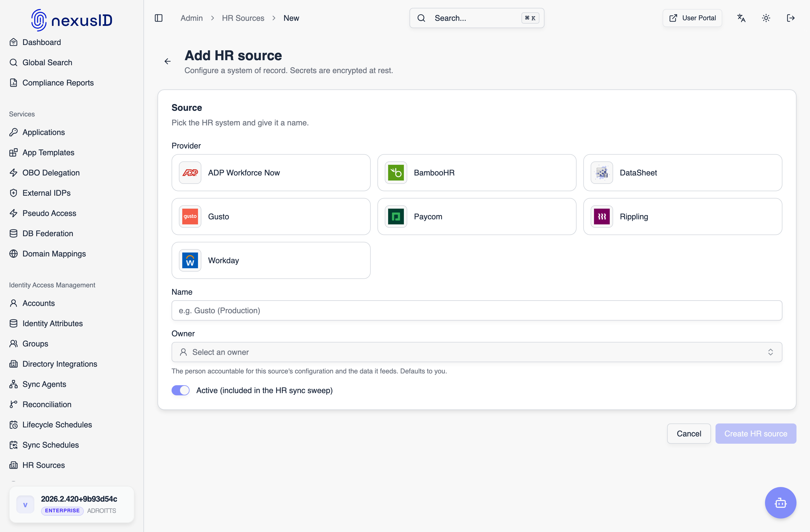Click the Cancel button
The width and height of the screenshot is (810, 532).
point(689,434)
